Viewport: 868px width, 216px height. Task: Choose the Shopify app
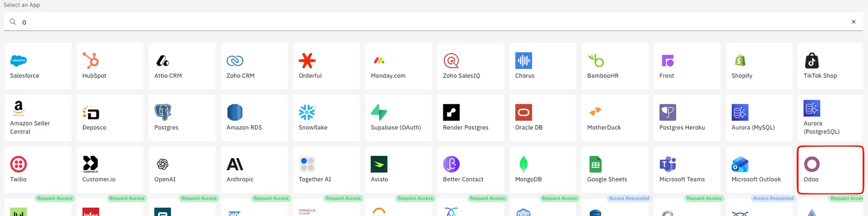[x=759, y=66]
